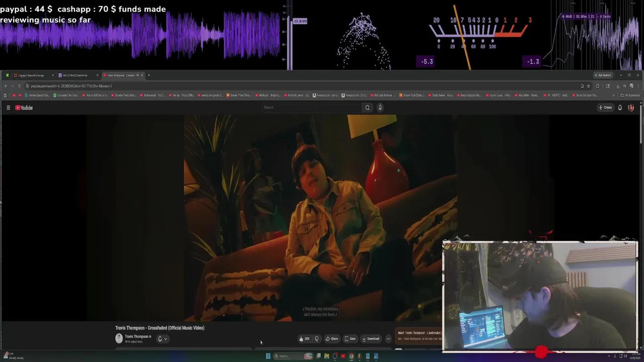The height and width of the screenshot is (362, 644).
Task: Open Travis Thompson channel name link
Action: point(137,336)
